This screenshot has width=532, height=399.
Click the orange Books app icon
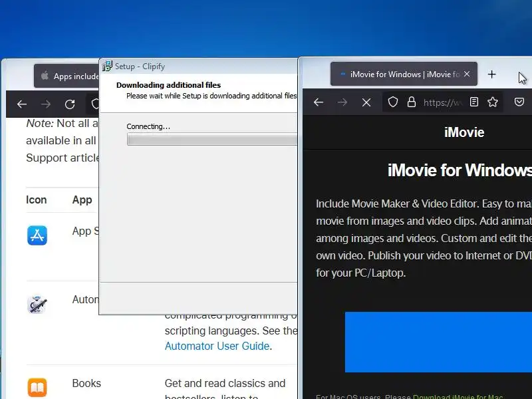(37, 388)
